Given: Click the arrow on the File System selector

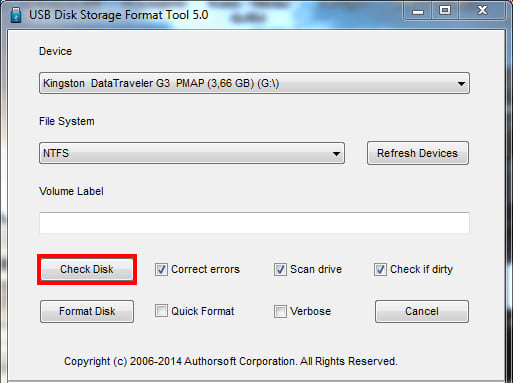Looking at the screenshot, I should tap(336, 153).
